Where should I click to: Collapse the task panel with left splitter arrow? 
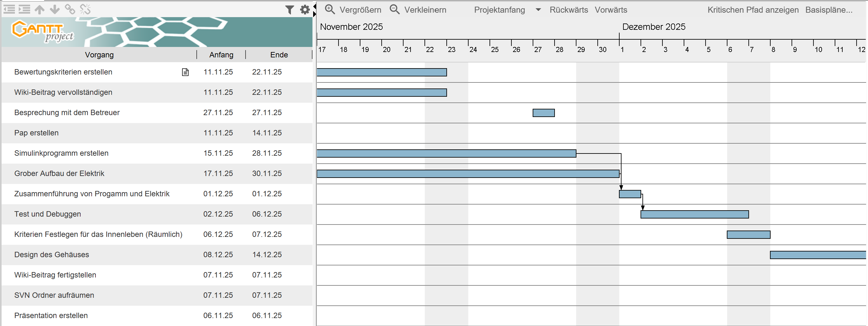click(x=314, y=6)
